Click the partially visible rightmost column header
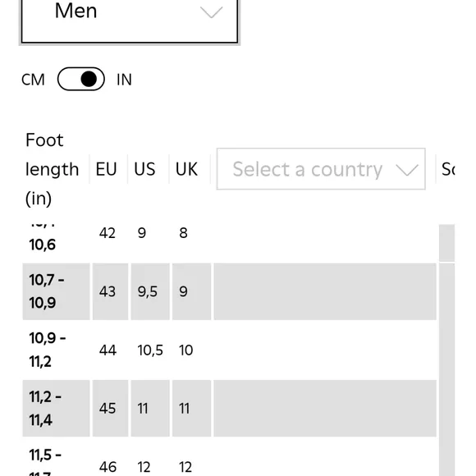 448,169
